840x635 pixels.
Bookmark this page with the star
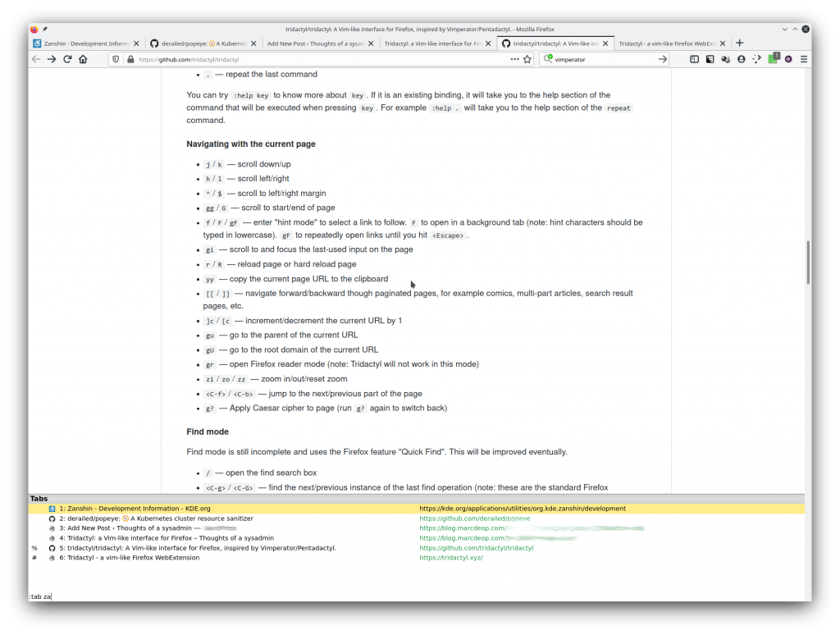click(x=527, y=60)
